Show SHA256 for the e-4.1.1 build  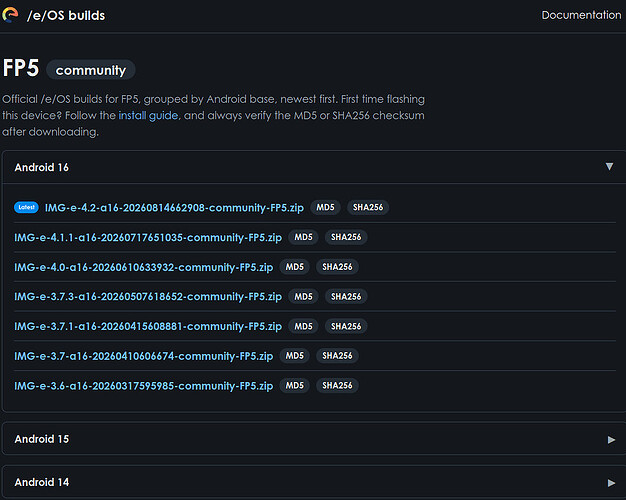coord(346,237)
